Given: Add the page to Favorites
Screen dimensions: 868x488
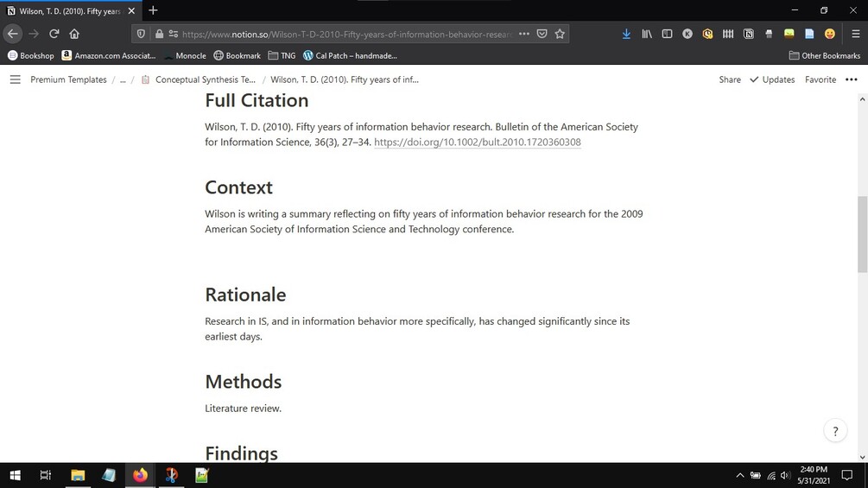Looking at the screenshot, I should point(820,79).
